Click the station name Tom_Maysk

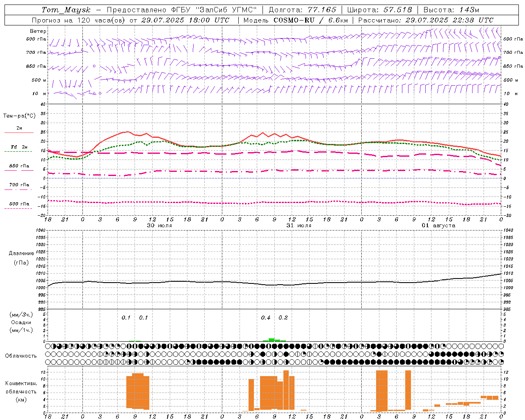(x=66, y=10)
